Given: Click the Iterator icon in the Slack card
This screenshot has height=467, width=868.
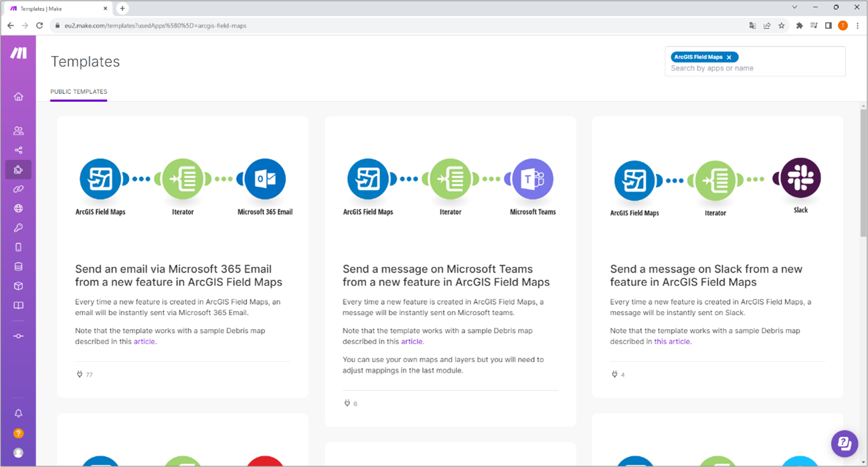Looking at the screenshot, I should [715, 180].
